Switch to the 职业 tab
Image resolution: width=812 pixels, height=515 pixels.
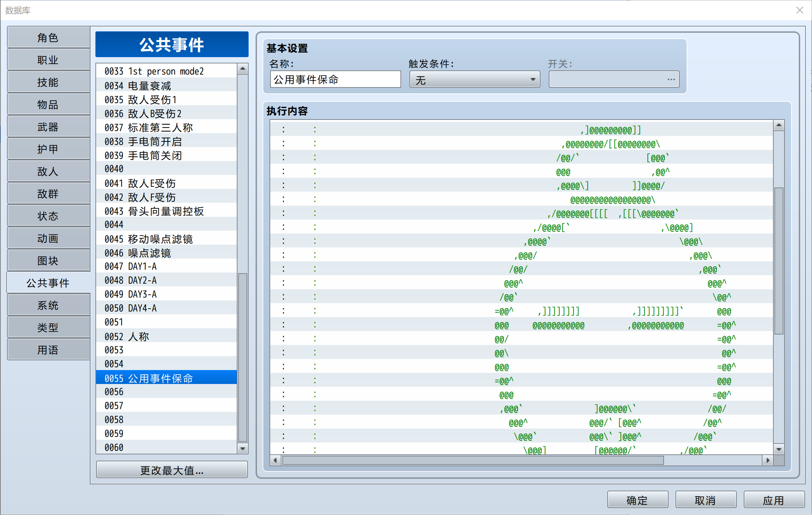(48, 60)
